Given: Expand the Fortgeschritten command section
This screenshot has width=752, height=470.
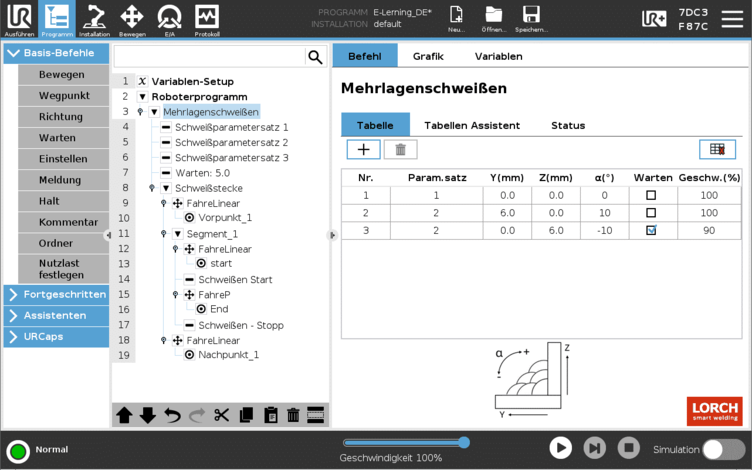Looking at the screenshot, I should (56, 294).
